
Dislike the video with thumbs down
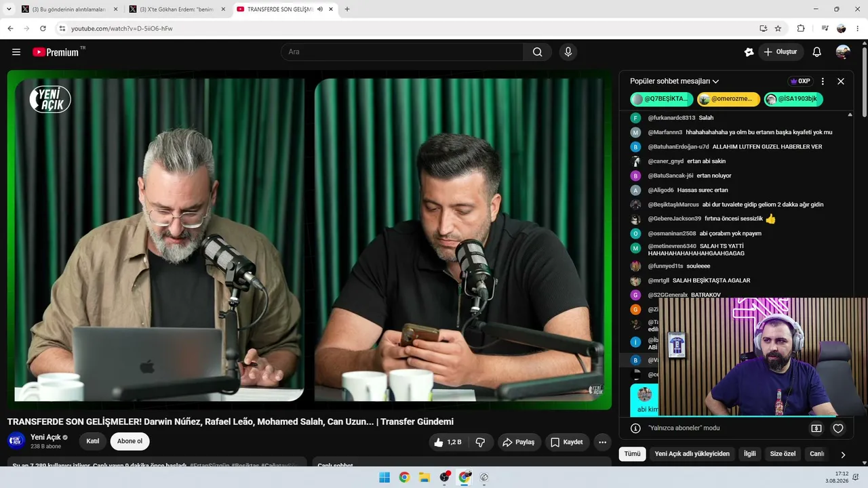point(481,442)
